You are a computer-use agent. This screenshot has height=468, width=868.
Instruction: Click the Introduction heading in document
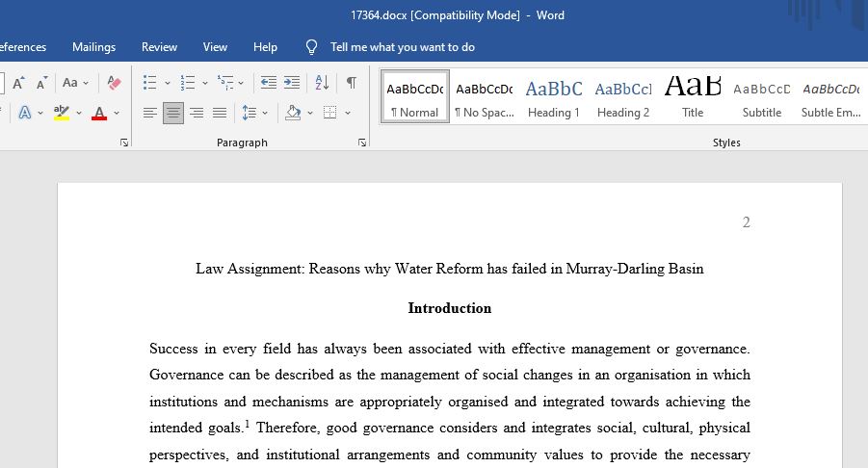point(450,308)
